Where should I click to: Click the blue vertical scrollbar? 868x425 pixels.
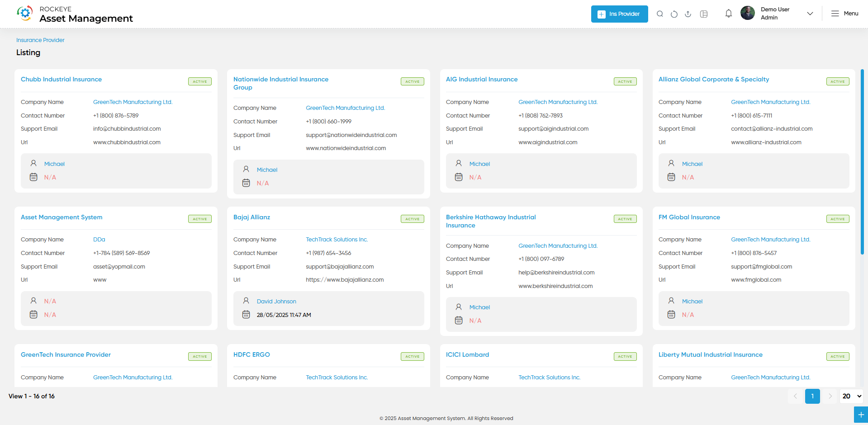coord(862,161)
